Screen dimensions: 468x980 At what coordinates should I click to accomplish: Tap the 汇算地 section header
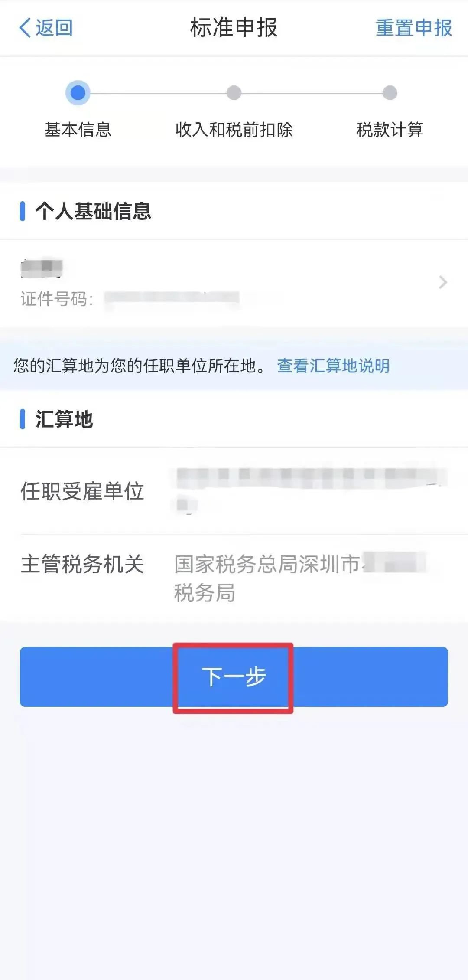coord(64,419)
